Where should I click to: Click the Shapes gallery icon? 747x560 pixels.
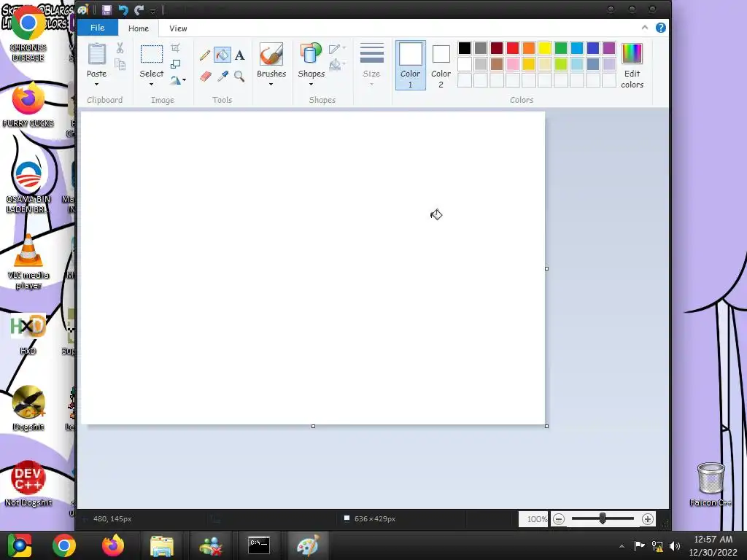[x=311, y=53]
